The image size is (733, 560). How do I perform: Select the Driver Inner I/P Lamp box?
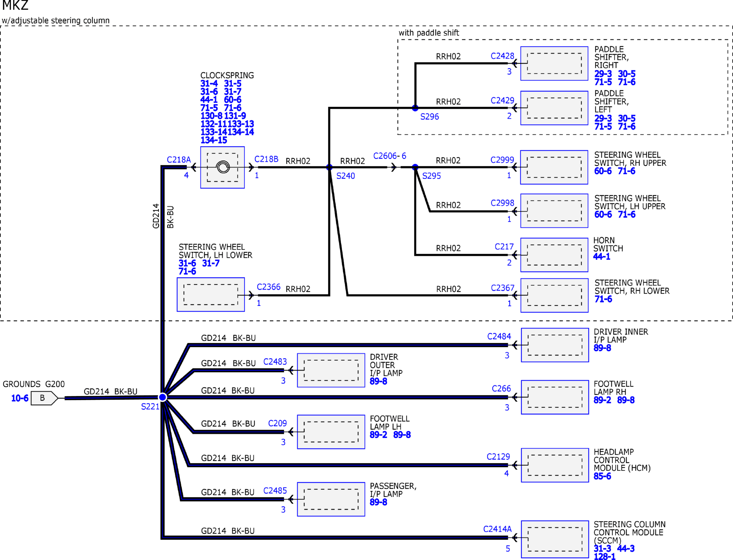(x=555, y=345)
